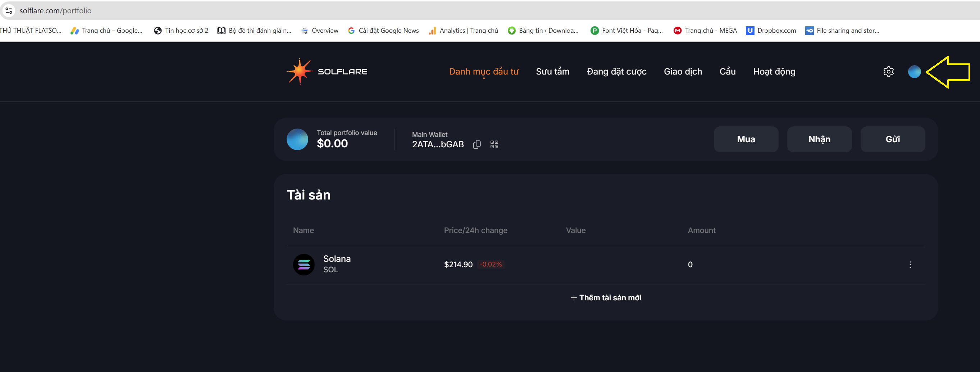Switch to Giao dịch tab
The width and height of the screenshot is (980, 372).
(x=683, y=72)
